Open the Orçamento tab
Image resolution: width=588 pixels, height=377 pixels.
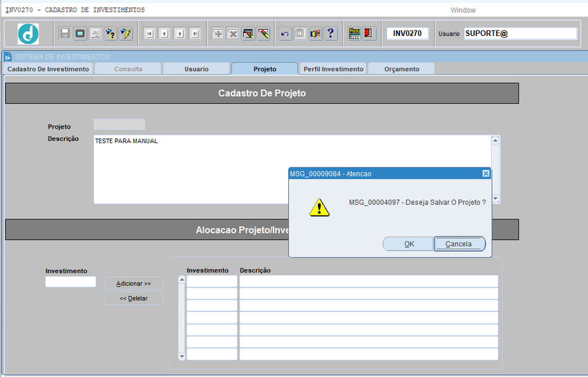pyautogui.click(x=401, y=69)
